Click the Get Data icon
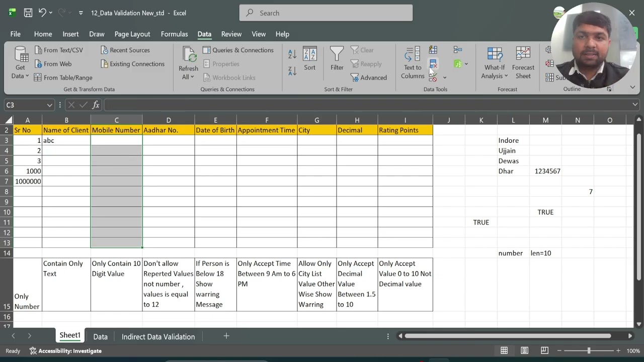Image resolution: width=644 pixels, height=362 pixels. [x=21, y=55]
